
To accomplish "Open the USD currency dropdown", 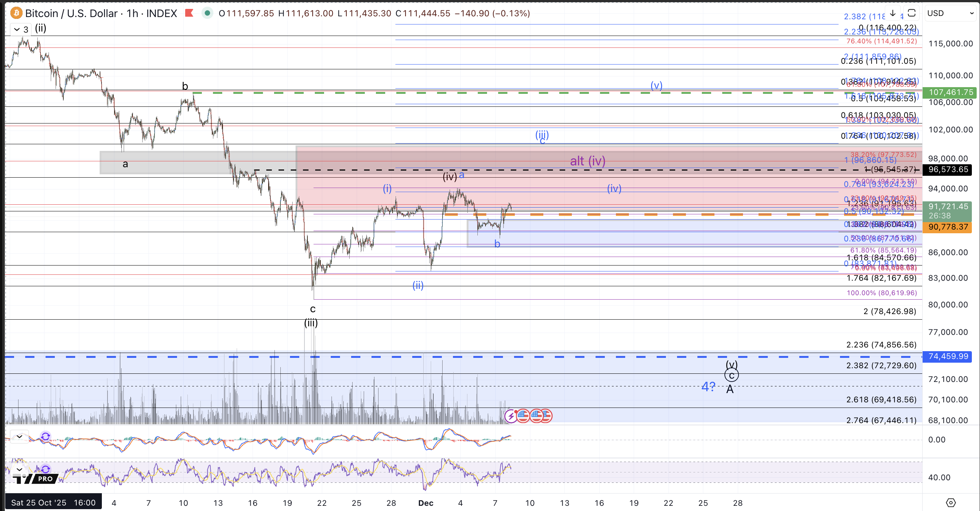I will pos(950,13).
